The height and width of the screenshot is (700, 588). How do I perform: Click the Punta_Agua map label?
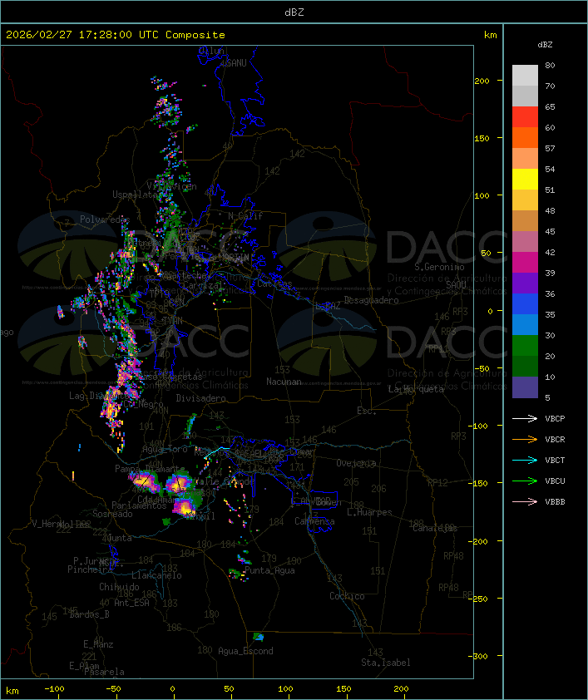click(269, 570)
